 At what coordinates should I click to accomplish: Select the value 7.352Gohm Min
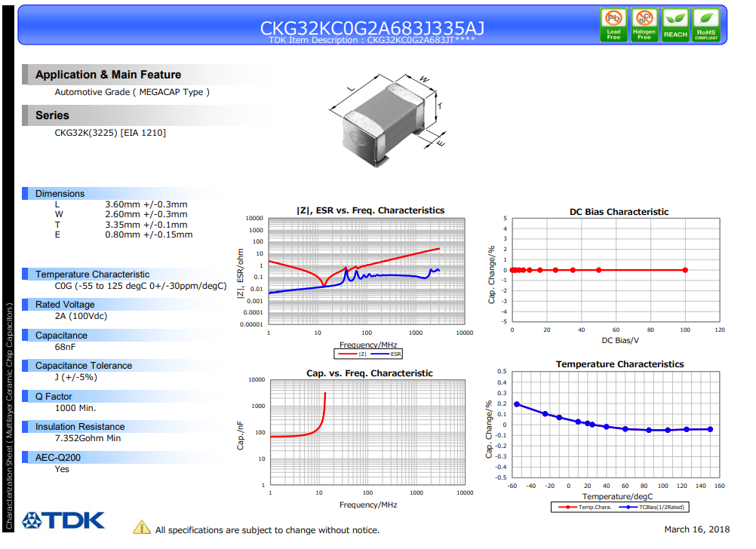(88, 439)
